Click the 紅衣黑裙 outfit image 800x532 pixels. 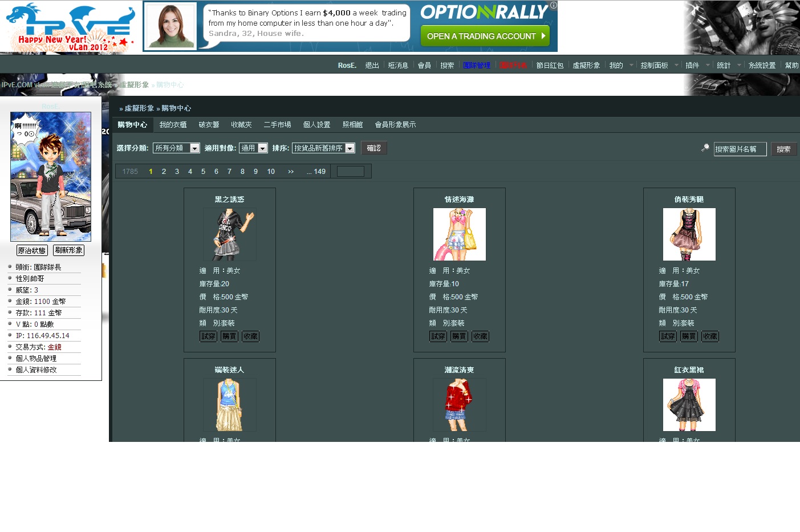689,405
